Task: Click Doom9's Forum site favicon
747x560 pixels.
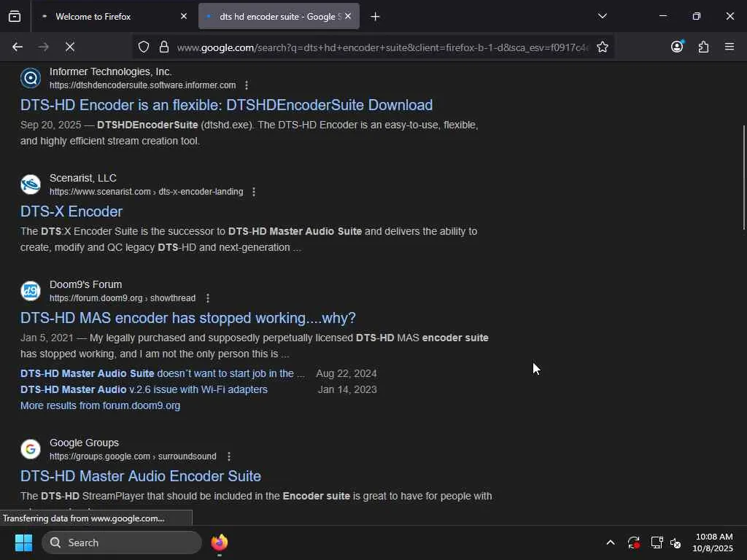Action: coord(31,291)
